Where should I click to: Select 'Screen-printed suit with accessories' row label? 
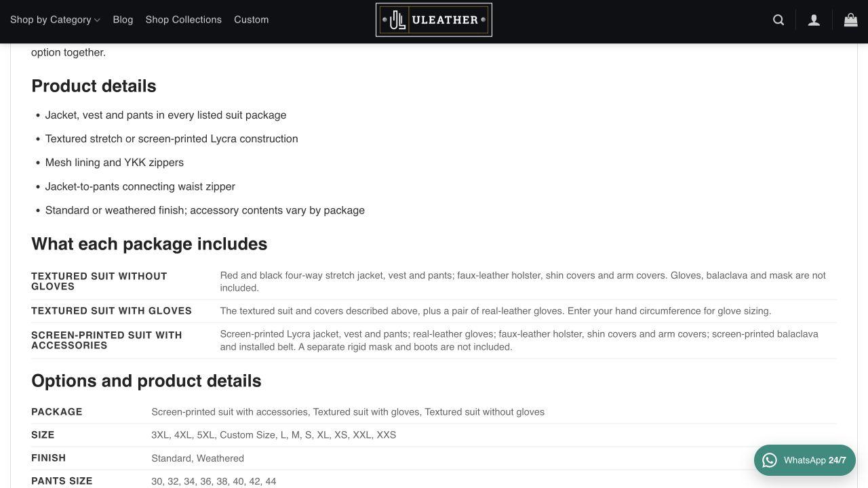click(x=106, y=340)
